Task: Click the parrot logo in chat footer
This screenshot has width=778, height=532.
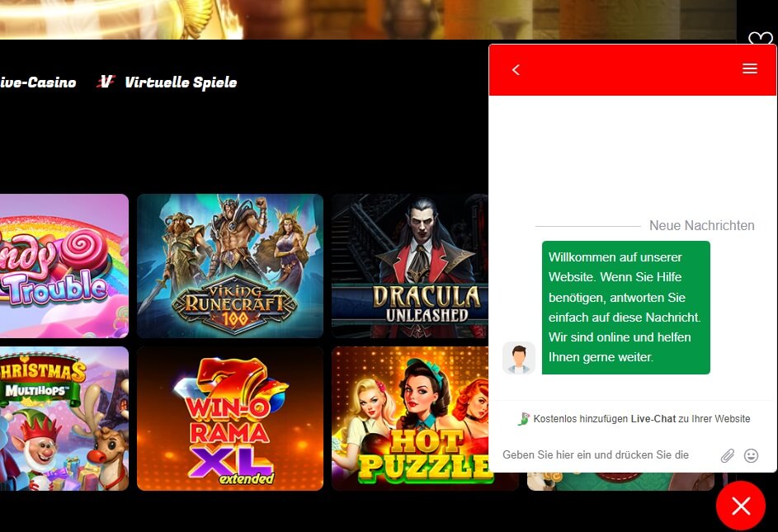Action: point(523,419)
